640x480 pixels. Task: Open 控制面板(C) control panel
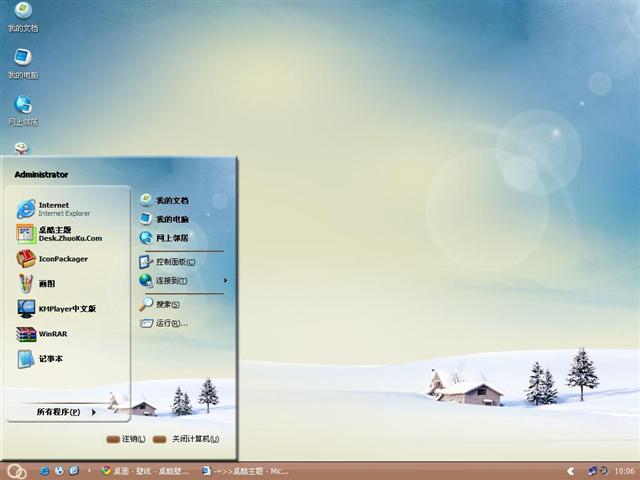pos(167,262)
